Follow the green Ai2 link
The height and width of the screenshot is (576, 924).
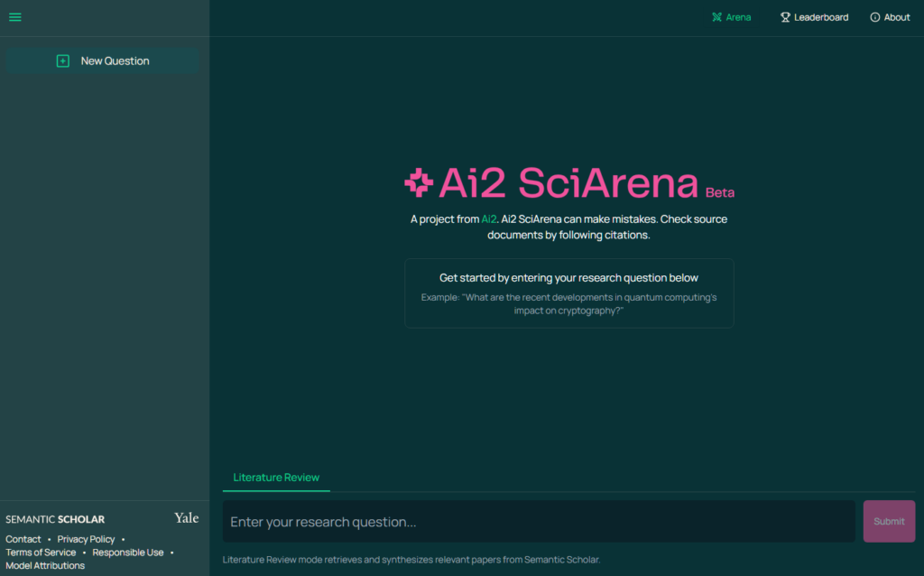pyautogui.click(x=488, y=219)
